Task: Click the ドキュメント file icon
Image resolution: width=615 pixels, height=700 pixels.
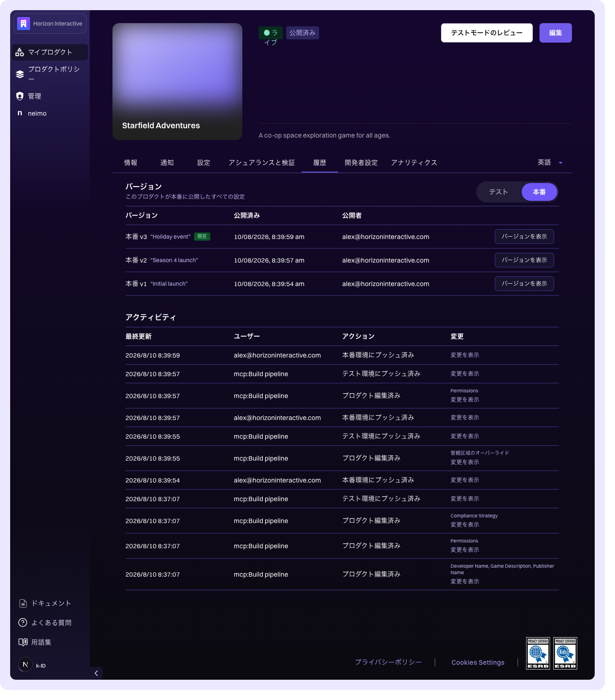Action: coord(23,603)
